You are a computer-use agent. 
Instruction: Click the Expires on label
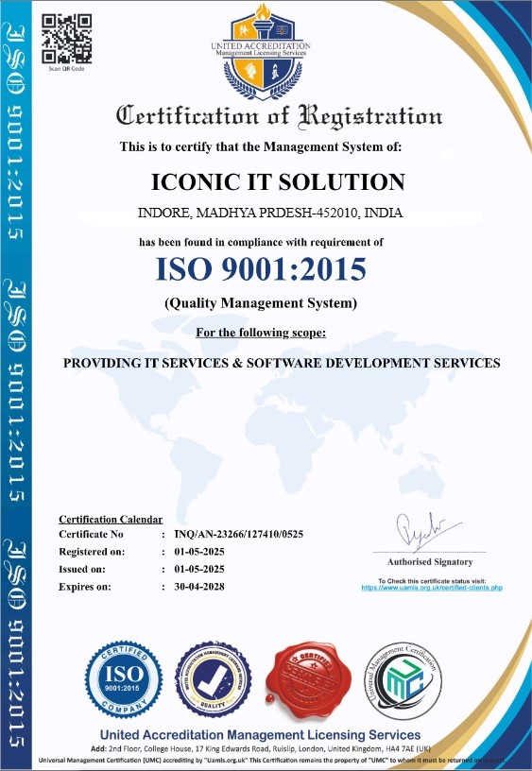coord(85,587)
